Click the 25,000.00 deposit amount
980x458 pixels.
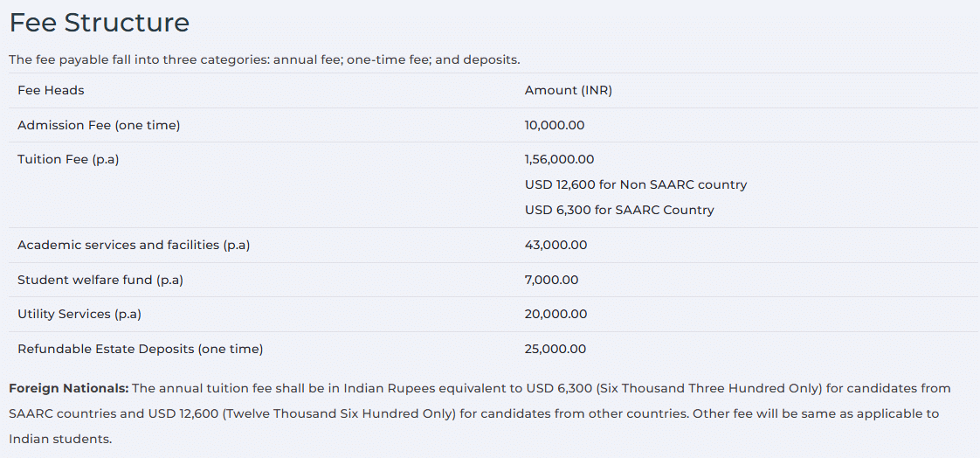coord(556,349)
